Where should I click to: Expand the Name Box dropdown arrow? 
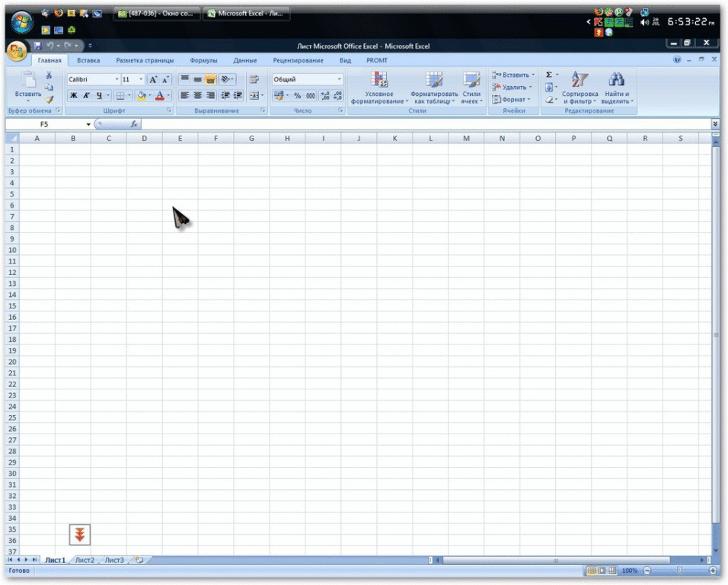coord(88,124)
